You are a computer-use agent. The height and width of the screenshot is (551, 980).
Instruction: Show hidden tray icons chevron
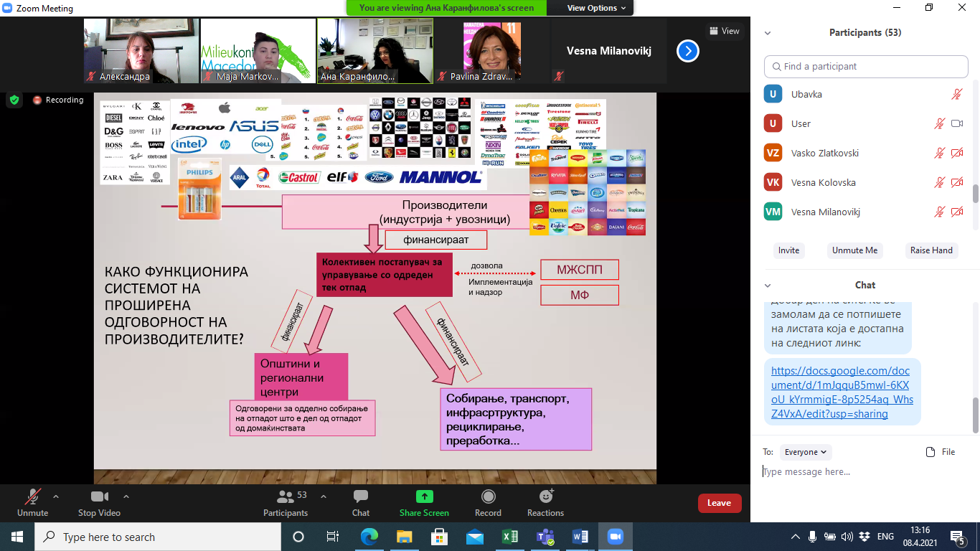point(796,537)
